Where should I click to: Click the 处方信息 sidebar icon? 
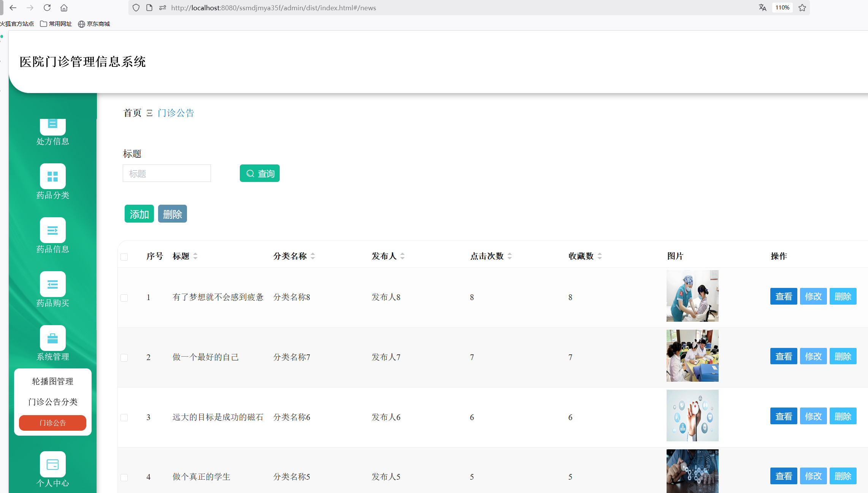click(52, 125)
